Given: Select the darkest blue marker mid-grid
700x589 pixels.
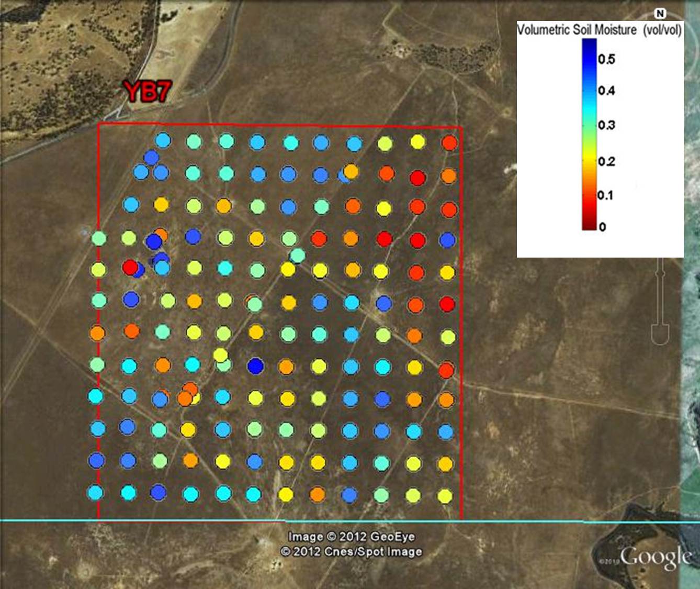Looking at the screenshot, I should click(x=255, y=365).
